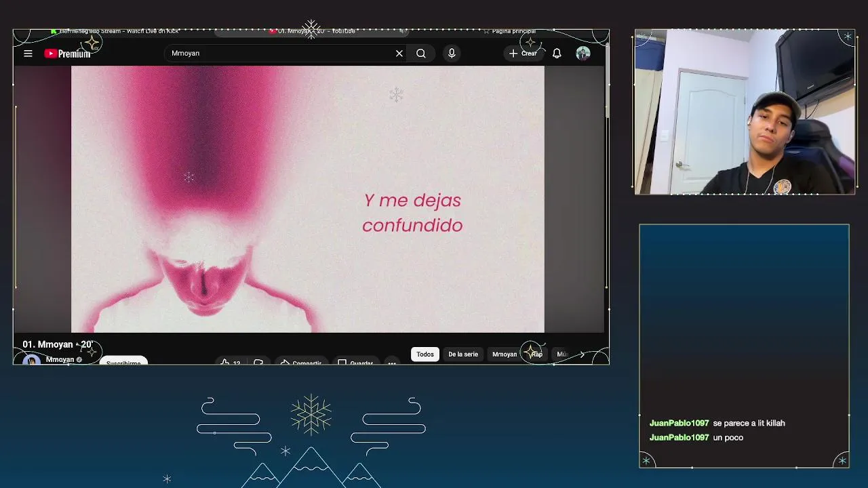Open the Crear menu
This screenshot has height=488, width=868.
point(523,54)
